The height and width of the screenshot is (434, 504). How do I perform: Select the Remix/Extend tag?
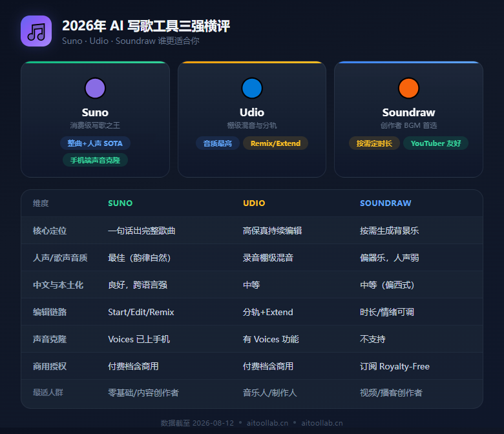pyautogui.click(x=275, y=143)
